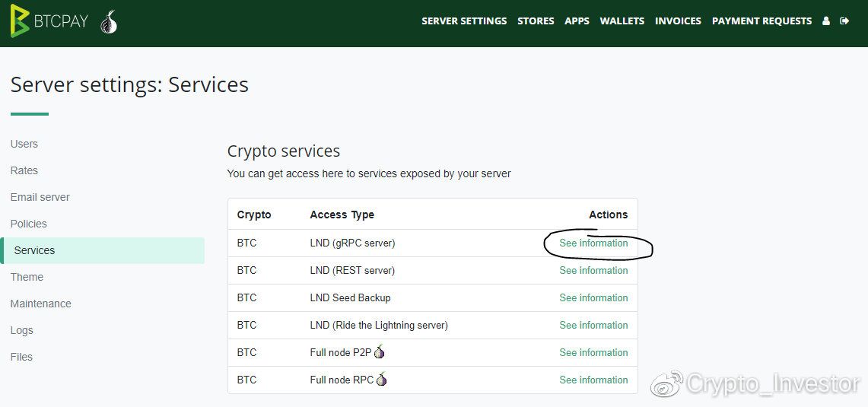Image resolution: width=868 pixels, height=407 pixels.
Task: Open the Logs section in the sidebar
Action: (x=22, y=330)
